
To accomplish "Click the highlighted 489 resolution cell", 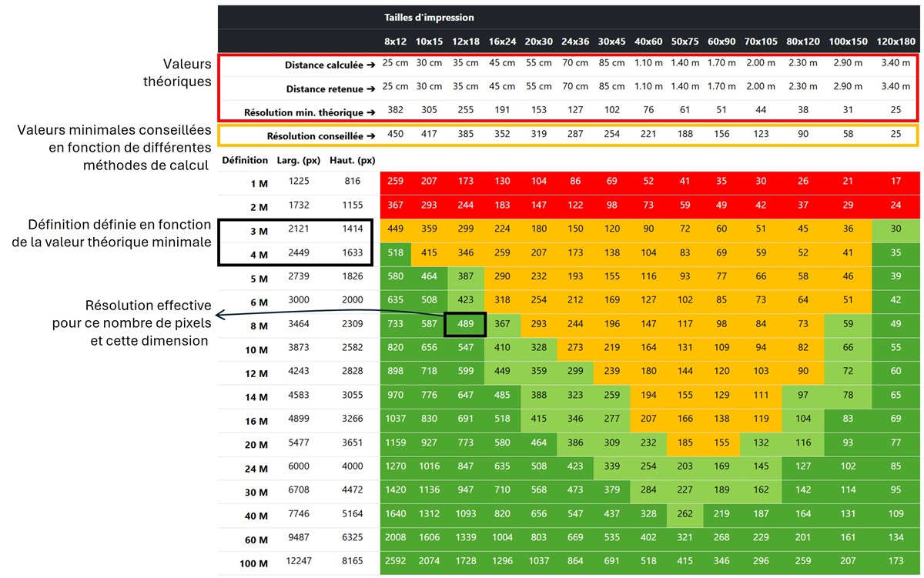I will (465, 325).
